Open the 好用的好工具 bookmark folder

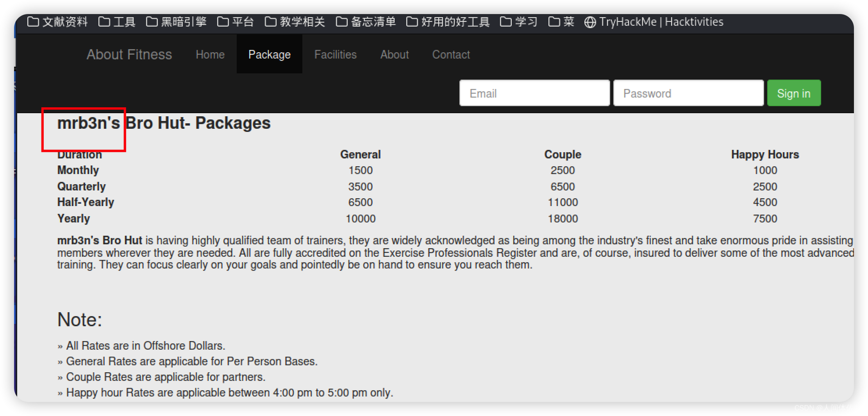pyautogui.click(x=448, y=22)
